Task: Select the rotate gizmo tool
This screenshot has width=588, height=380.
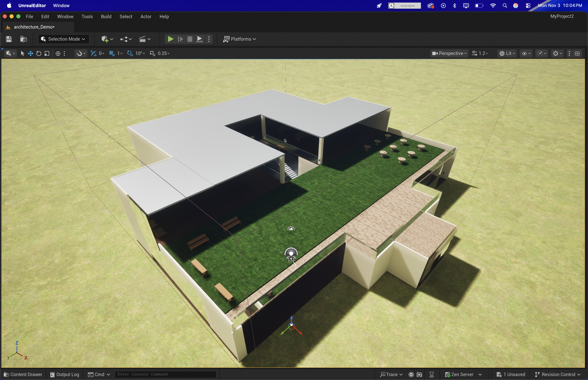Action: (x=39, y=53)
